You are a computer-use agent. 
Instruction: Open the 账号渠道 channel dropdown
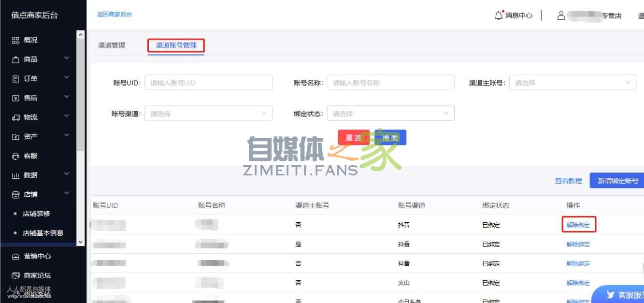(x=209, y=113)
